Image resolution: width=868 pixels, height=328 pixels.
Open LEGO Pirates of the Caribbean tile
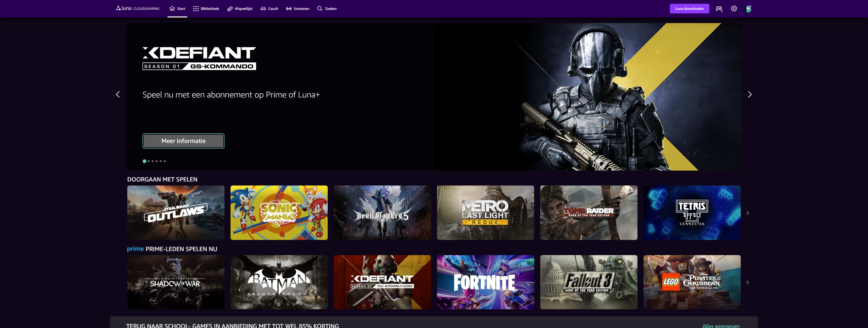coord(692,282)
